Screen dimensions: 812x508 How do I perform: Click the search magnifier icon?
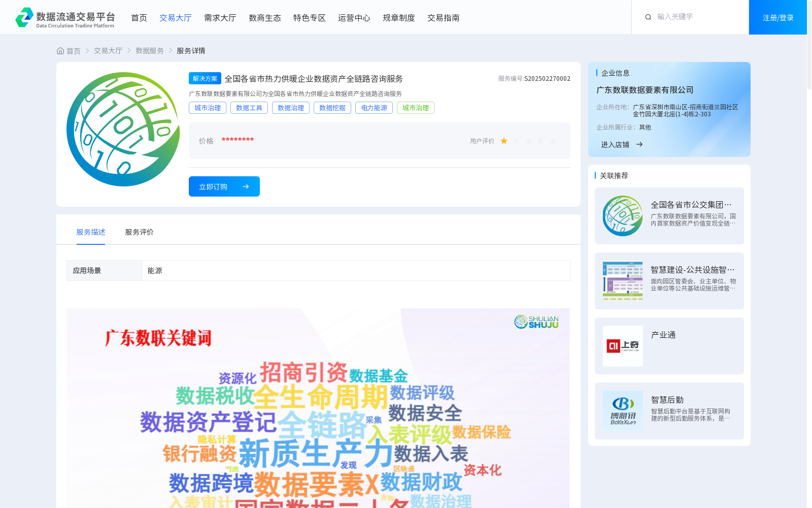[648, 17]
